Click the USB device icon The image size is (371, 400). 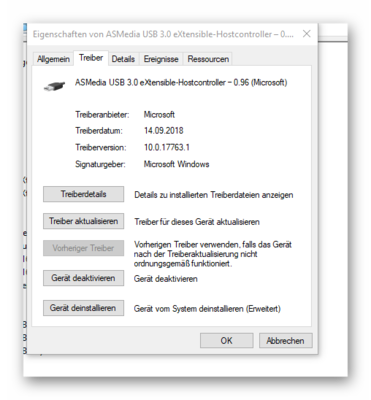[x=54, y=86]
